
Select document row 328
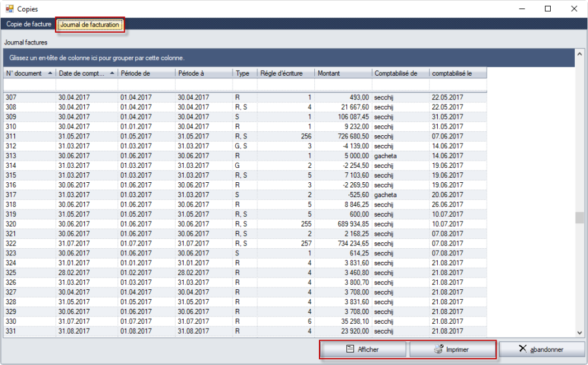(x=245, y=302)
